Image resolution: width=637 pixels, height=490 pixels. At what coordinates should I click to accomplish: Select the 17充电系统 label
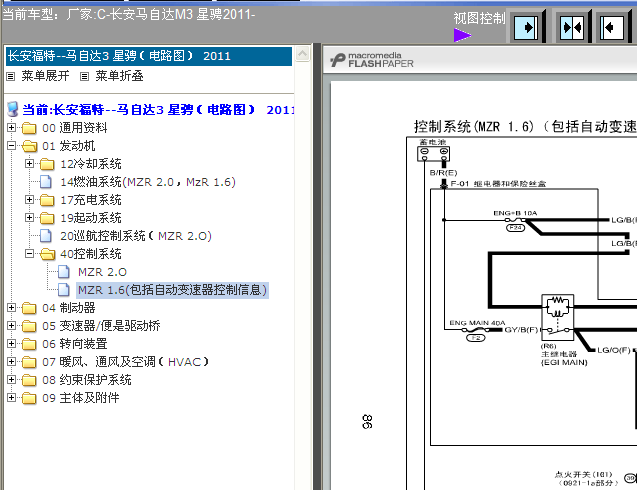pos(91,200)
